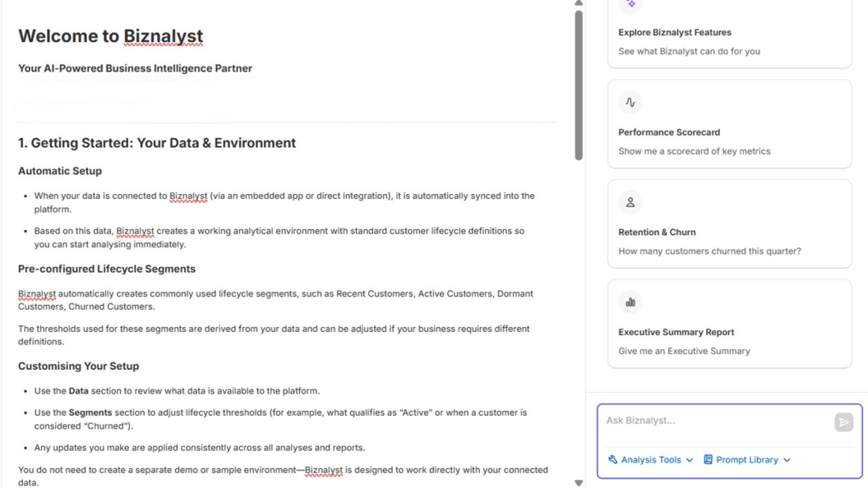Select the Explore Biznalyst Features card title
868x488 pixels.
[675, 33]
